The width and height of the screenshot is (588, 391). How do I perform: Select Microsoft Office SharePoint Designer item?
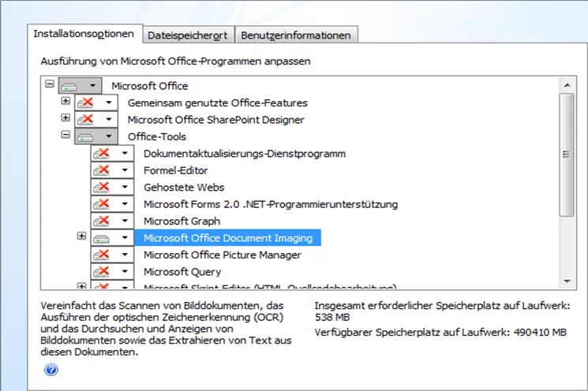[215, 120]
